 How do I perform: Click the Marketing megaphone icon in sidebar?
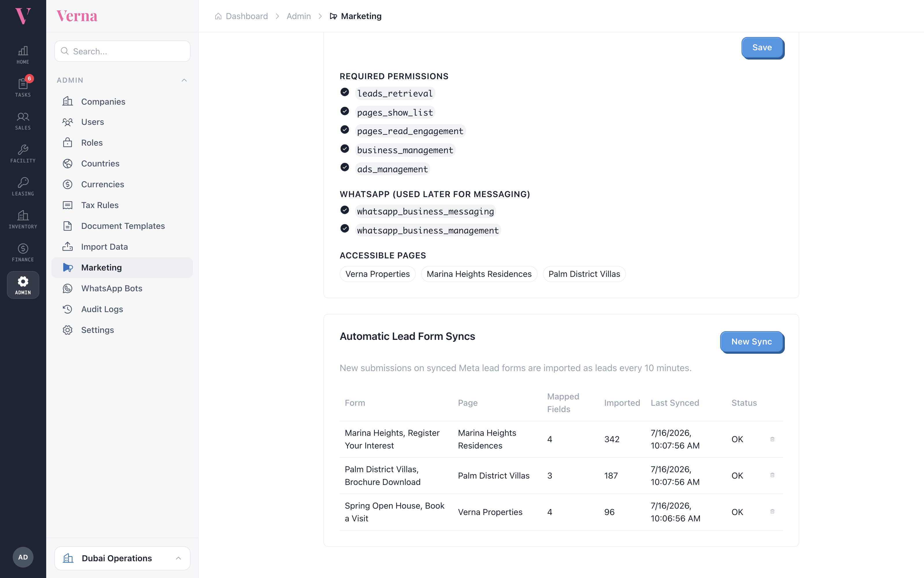(x=68, y=268)
